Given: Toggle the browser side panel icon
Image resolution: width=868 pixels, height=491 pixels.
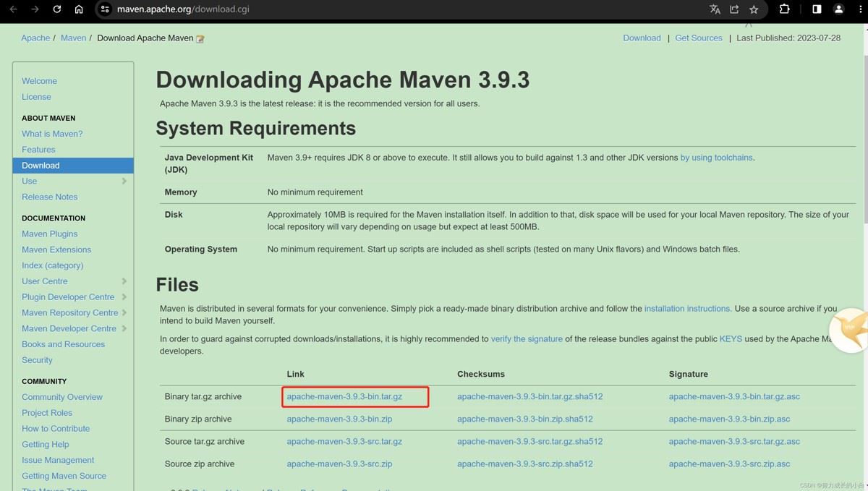Looking at the screenshot, I should pos(817,9).
